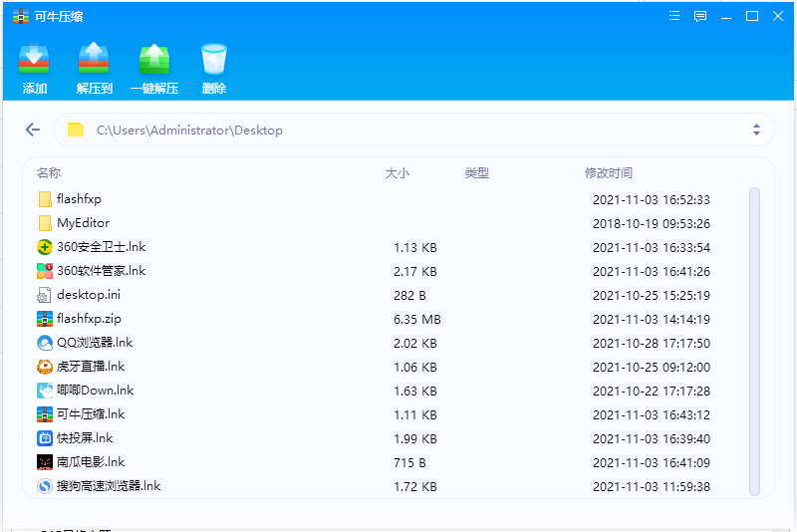Click the 解压到 (Extract to) icon
This screenshot has height=532, width=797.
94,62
